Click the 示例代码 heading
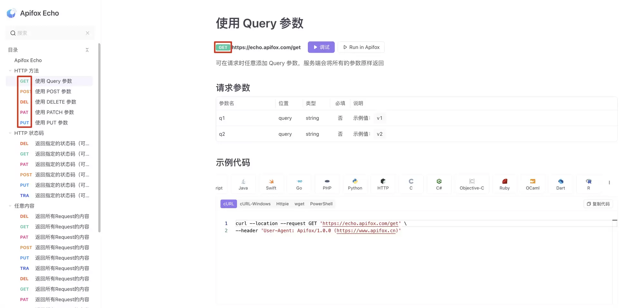644x308 pixels. click(x=233, y=163)
